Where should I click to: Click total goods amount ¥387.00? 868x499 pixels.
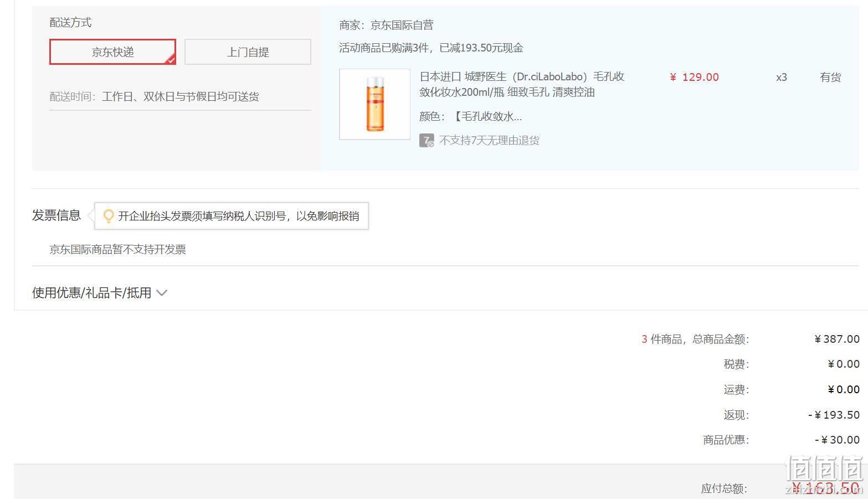click(837, 339)
